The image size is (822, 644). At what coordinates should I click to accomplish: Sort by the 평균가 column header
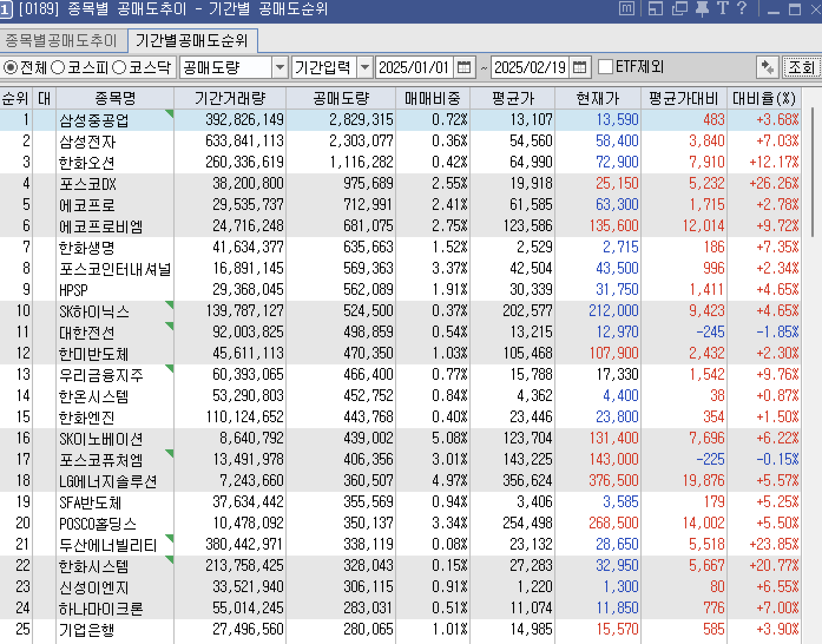pos(512,98)
